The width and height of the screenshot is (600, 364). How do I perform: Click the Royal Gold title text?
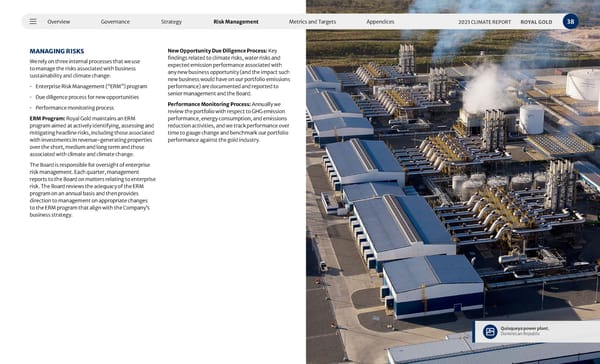pos(536,22)
